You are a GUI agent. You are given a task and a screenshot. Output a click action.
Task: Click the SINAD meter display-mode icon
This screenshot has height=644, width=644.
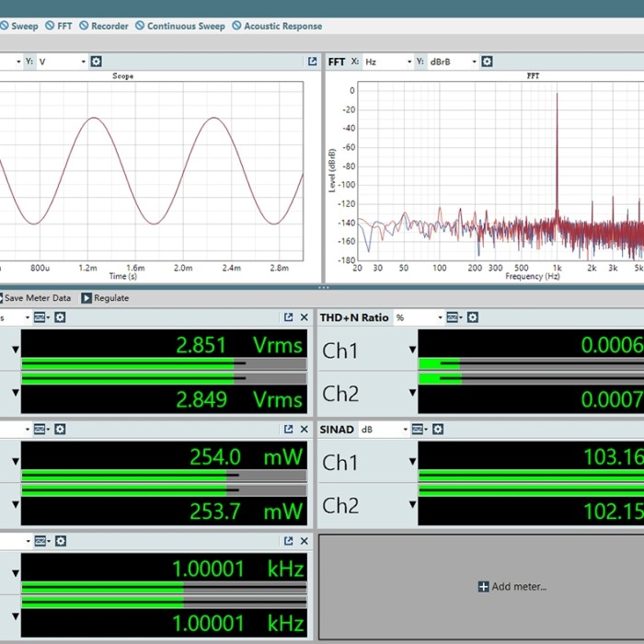click(417, 430)
